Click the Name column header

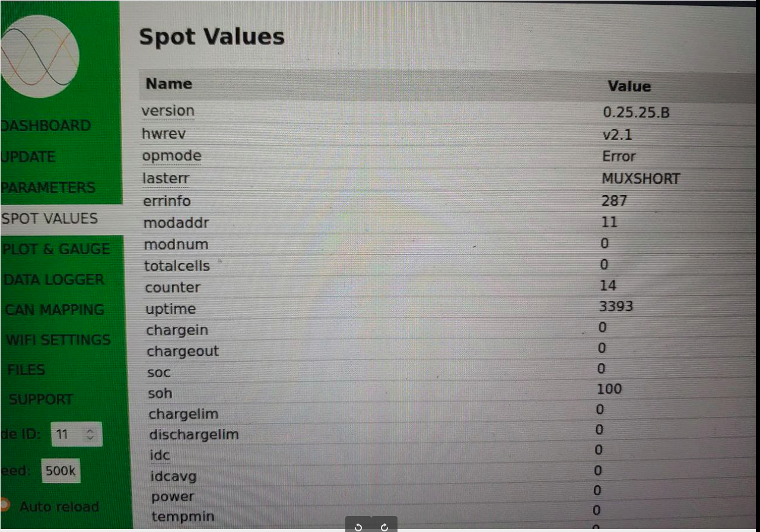tap(169, 84)
